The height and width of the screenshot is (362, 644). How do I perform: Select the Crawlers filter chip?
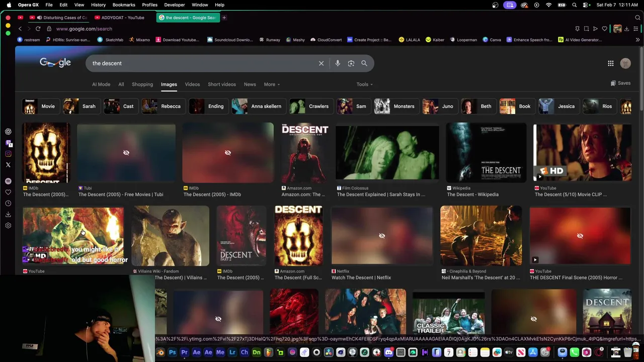tap(310, 106)
